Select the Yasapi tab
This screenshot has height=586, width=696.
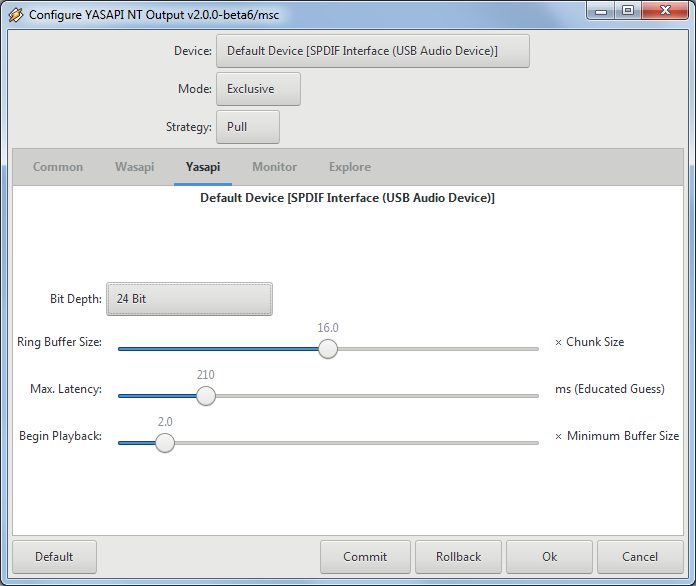[x=203, y=167]
